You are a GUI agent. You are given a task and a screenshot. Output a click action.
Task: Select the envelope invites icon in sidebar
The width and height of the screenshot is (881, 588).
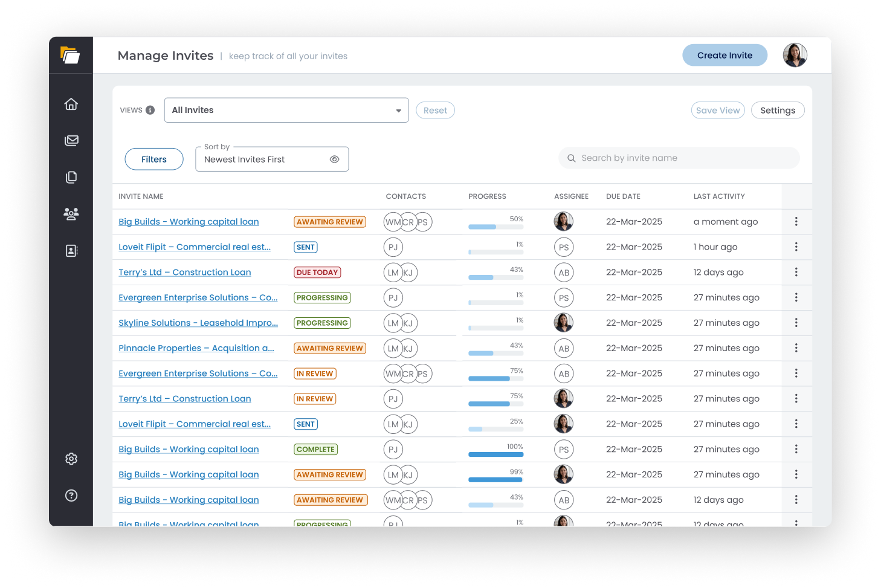pyautogui.click(x=71, y=140)
